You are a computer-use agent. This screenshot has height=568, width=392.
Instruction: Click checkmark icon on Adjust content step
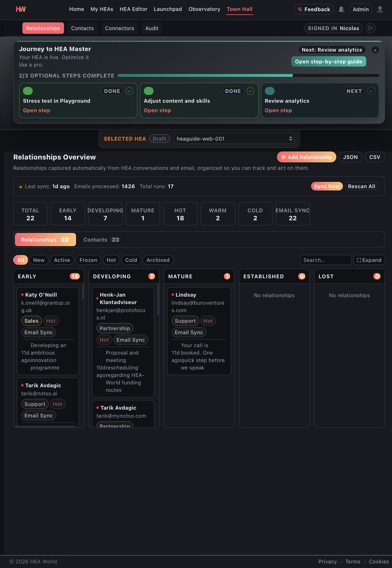click(x=251, y=91)
